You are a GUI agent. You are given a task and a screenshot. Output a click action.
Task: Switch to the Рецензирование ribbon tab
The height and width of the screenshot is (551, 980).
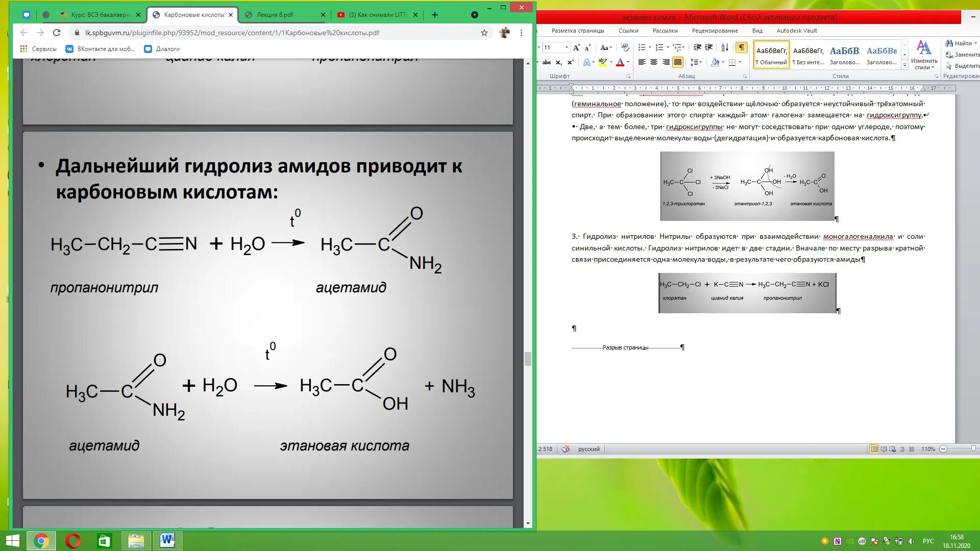pos(714,31)
